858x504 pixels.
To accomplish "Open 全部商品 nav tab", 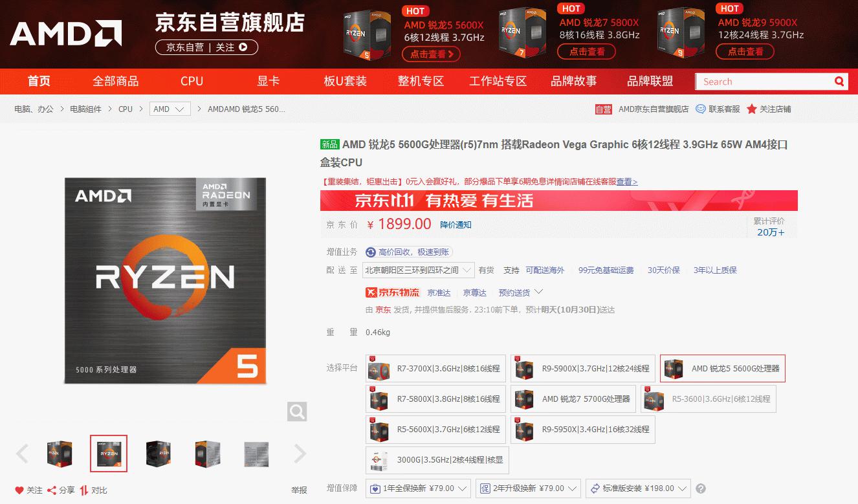I will pyautogui.click(x=116, y=82).
